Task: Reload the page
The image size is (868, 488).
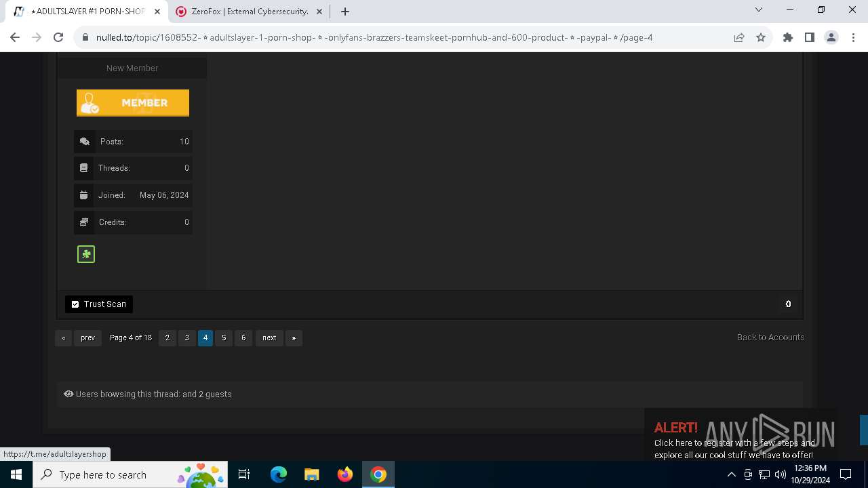Action: click(x=58, y=37)
